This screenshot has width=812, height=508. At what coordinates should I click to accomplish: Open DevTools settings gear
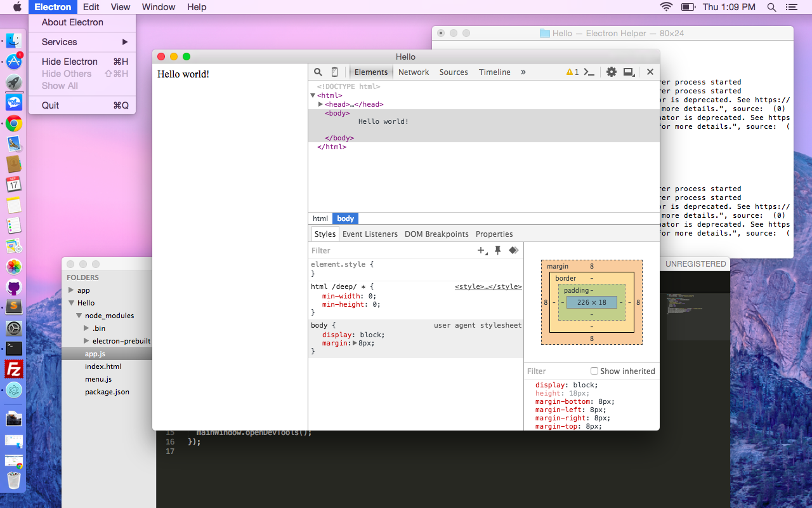(612, 72)
